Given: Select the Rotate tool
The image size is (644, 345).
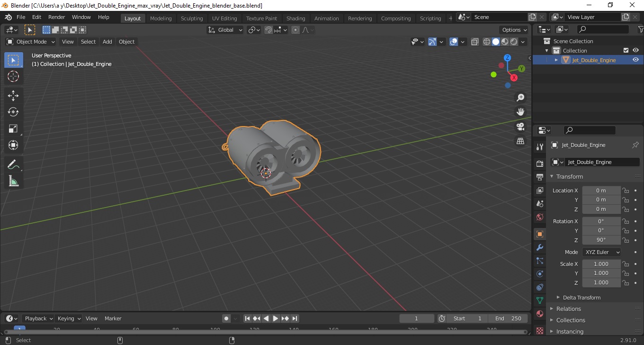Looking at the screenshot, I should 13,112.
